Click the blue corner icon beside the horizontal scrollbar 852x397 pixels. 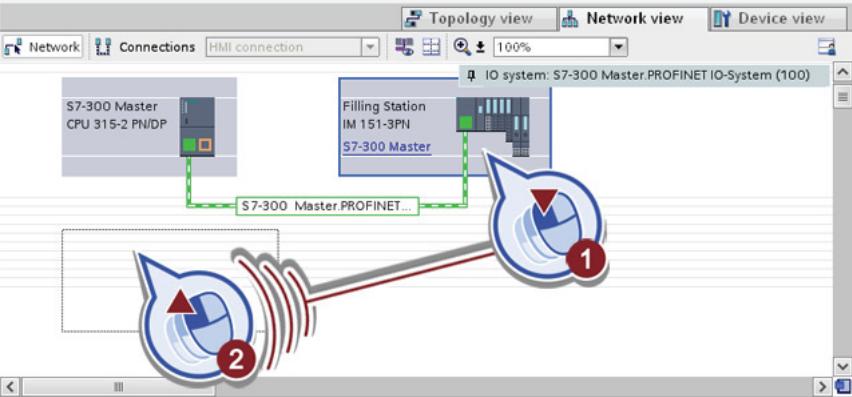(x=842, y=387)
